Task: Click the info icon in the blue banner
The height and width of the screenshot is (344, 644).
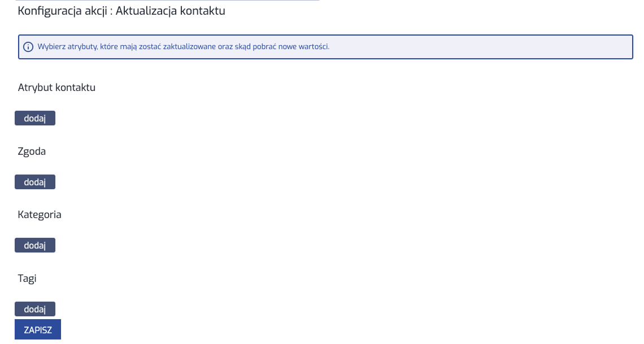Action: pos(28,47)
